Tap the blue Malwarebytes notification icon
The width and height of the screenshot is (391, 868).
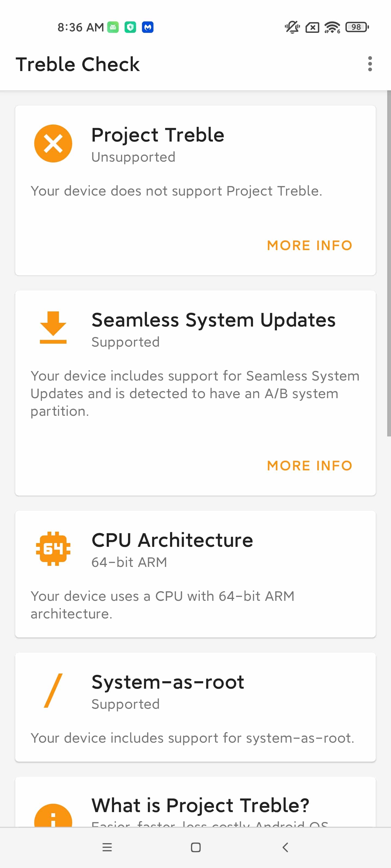147,27
